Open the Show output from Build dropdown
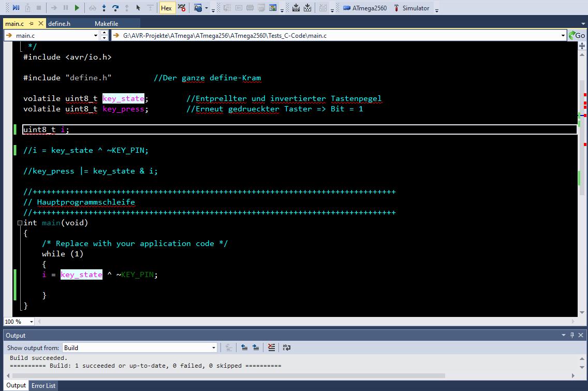Screen dimensions: 588x391 click(x=140, y=348)
